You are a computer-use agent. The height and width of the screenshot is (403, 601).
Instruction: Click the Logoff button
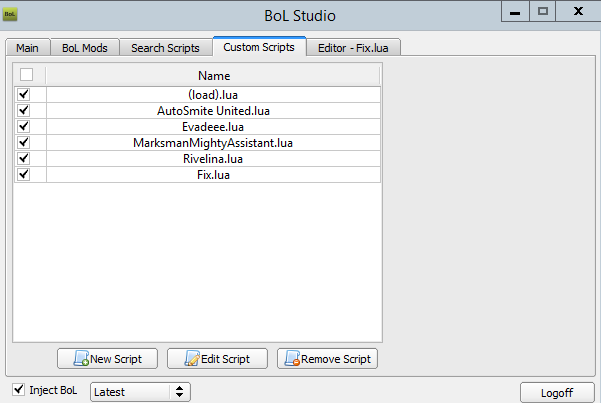pos(557,393)
